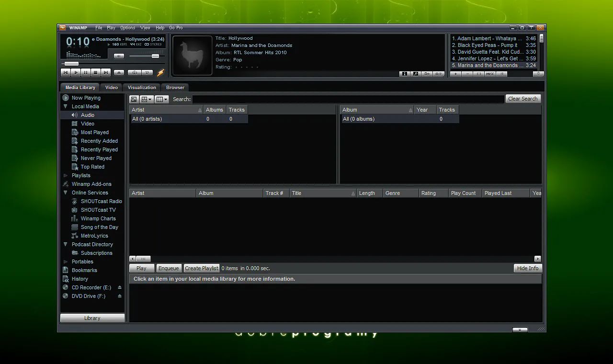
Task: Switch to the Visualization tab
Action: 141,87
